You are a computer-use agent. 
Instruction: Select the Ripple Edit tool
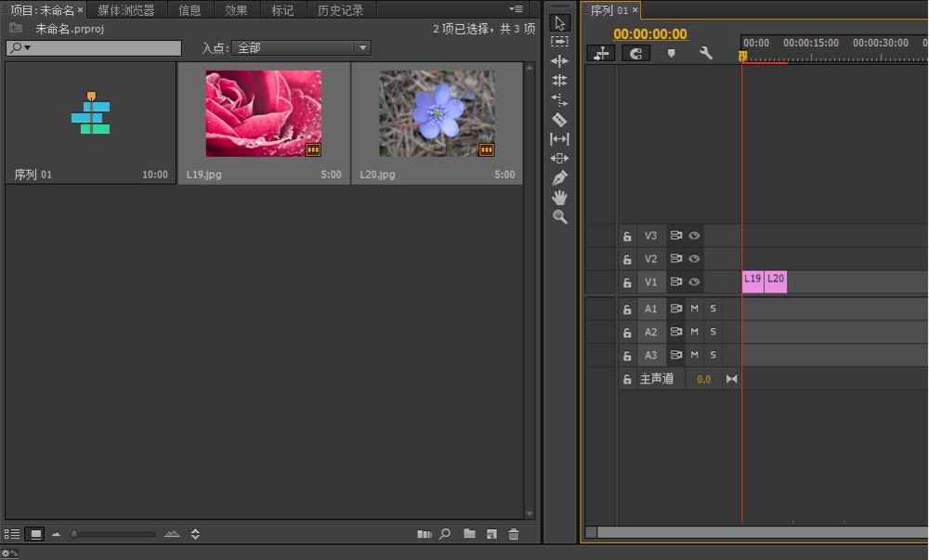559,61
